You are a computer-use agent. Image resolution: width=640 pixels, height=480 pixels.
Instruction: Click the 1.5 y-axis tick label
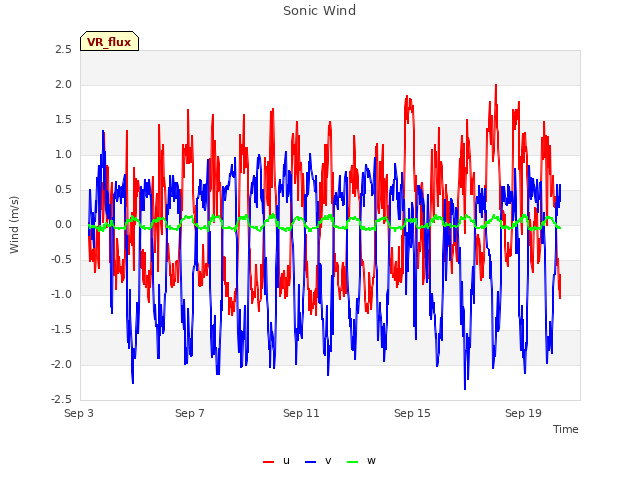click(64, 120)
